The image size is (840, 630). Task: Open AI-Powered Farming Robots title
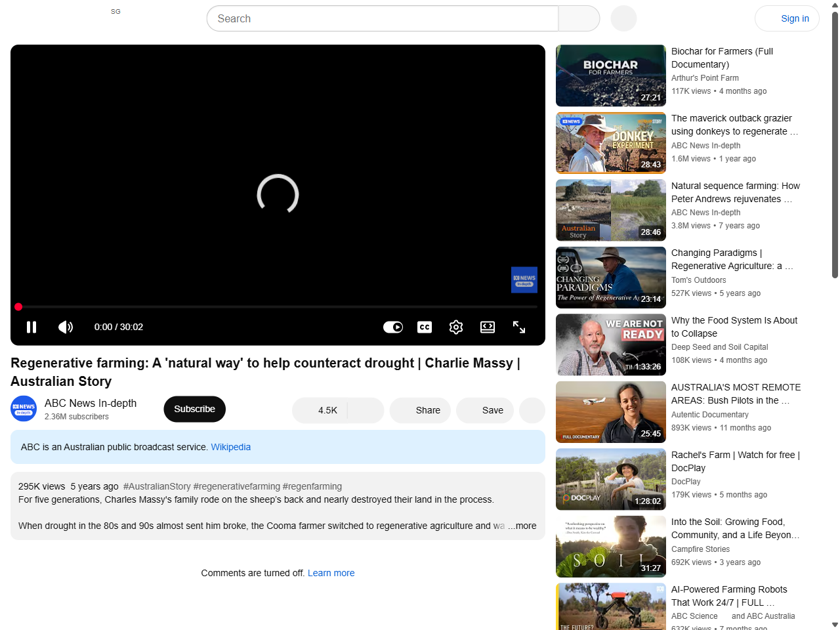pos(729,596)
